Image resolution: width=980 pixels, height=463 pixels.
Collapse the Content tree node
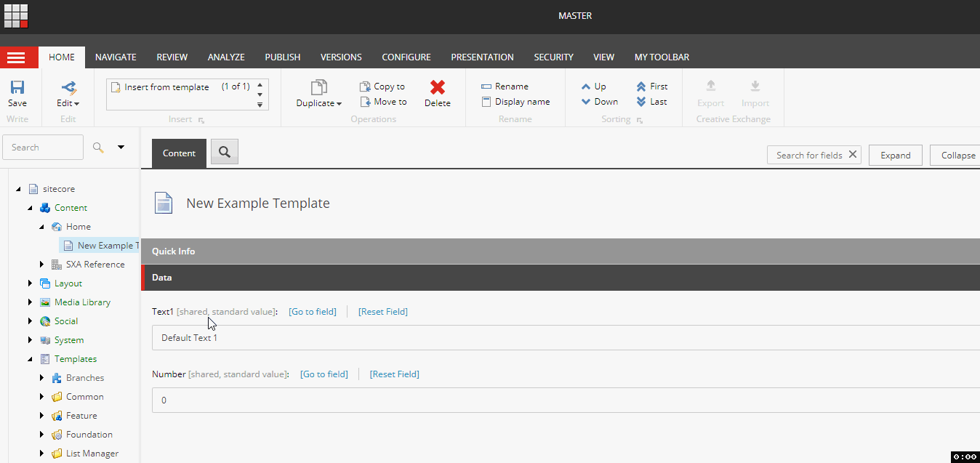click(31, 208)
